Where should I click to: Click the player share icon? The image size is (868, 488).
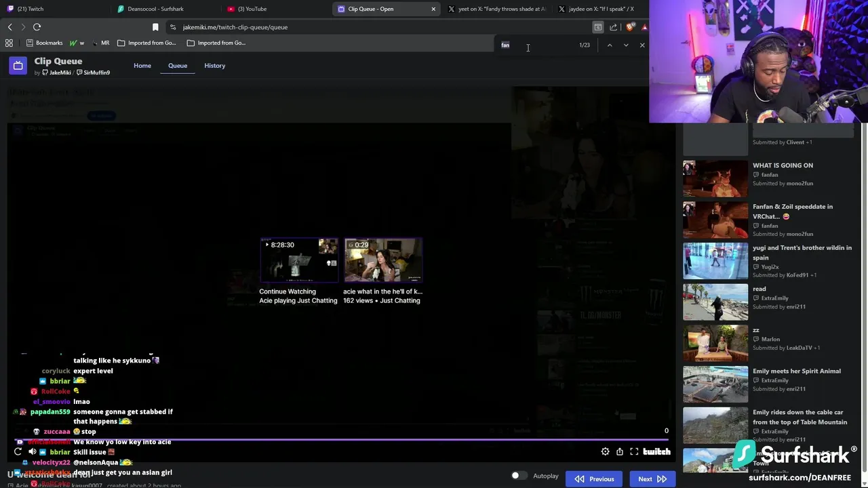pos(620,451)
